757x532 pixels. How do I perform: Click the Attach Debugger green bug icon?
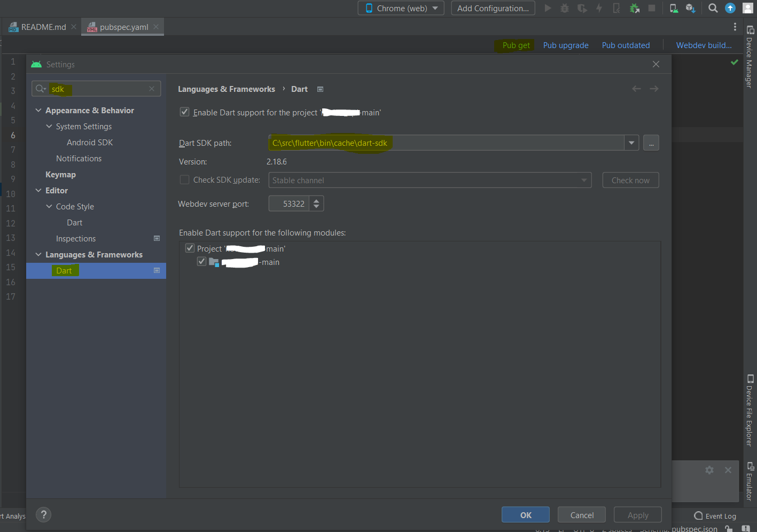pos(634,8)
